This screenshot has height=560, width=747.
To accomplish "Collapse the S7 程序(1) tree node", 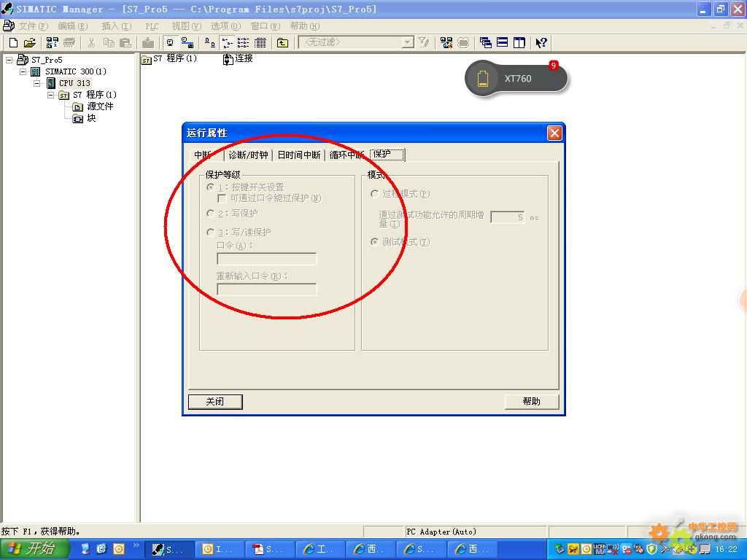I will tap(51, 96).
